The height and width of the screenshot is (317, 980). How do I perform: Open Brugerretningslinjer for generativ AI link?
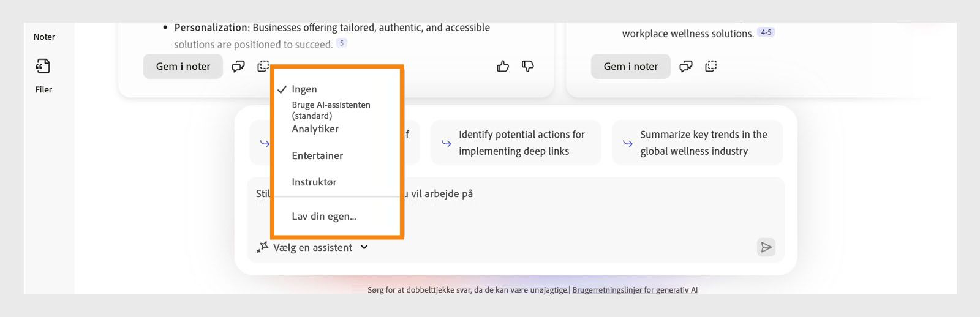click(635, 290)
